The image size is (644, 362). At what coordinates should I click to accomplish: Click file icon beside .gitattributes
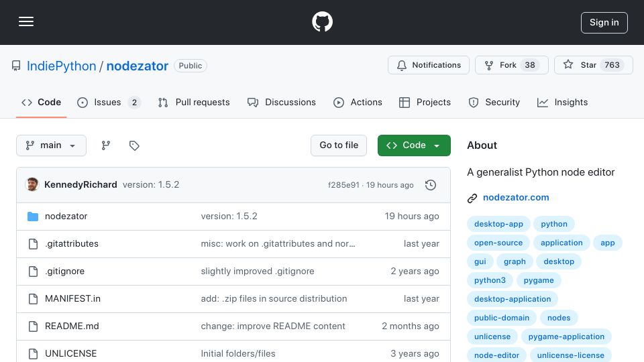click(33, 244)
